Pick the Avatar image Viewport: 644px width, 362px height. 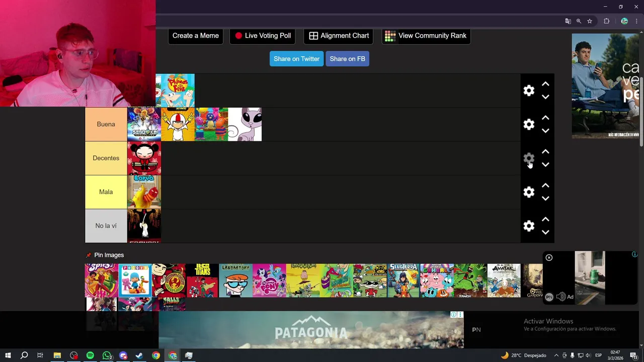pyautogui.click(x=504, y=281)
